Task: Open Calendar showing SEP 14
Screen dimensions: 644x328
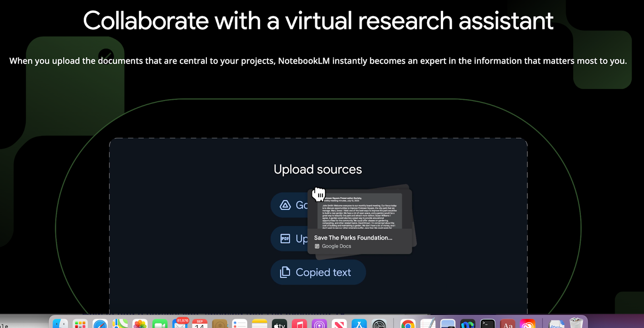Action: click(200, 324)
